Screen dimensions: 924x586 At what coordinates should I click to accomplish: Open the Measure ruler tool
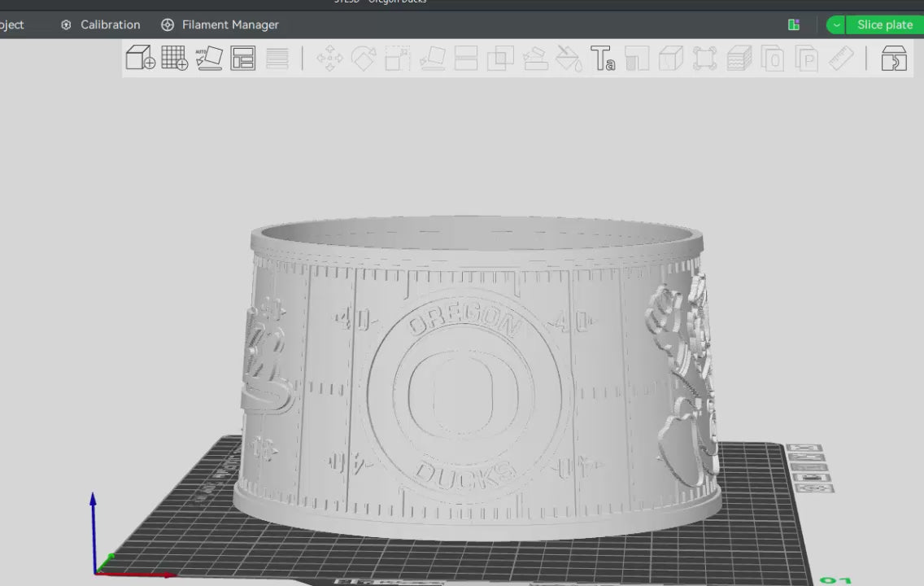coord(841,59)
